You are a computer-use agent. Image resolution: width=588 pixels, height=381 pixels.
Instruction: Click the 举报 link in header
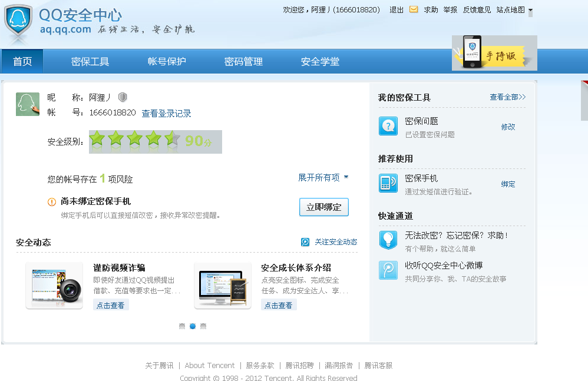coord(450,10)
